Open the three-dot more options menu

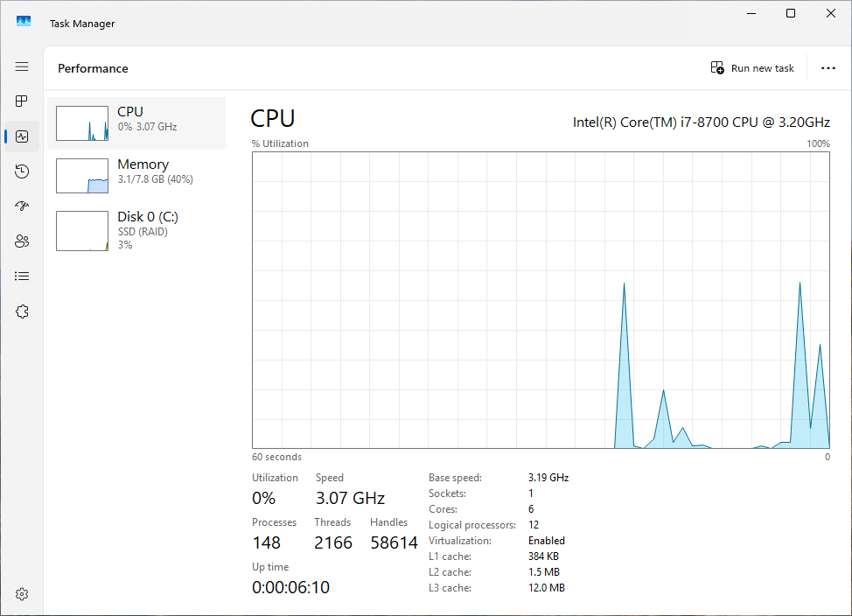click(x=828, y=68)
